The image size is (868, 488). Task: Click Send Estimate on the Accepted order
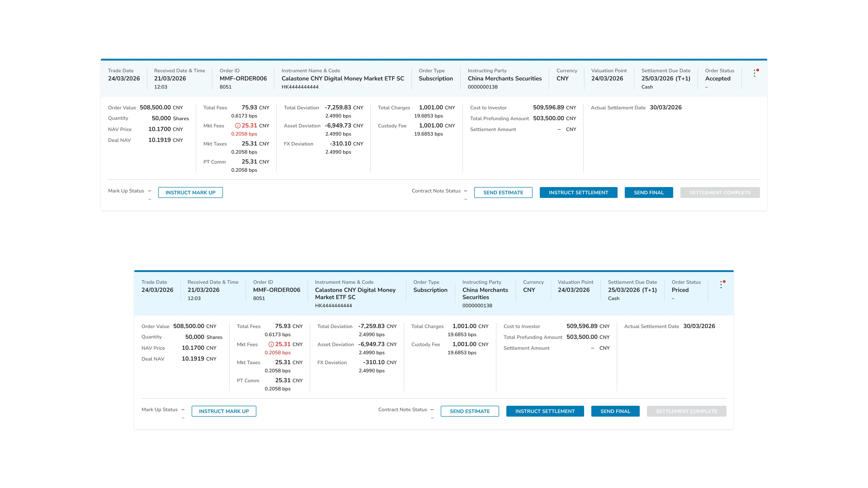(503, 192)
